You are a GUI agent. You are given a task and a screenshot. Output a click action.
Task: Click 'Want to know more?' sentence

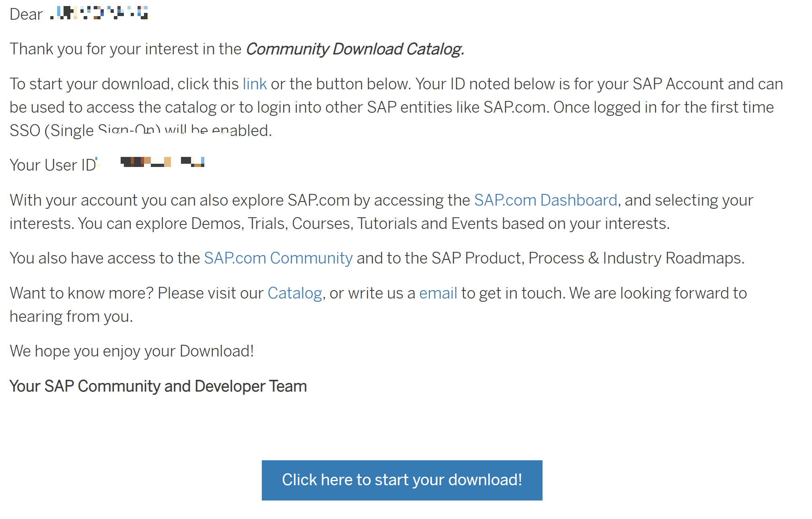[81, 293]
